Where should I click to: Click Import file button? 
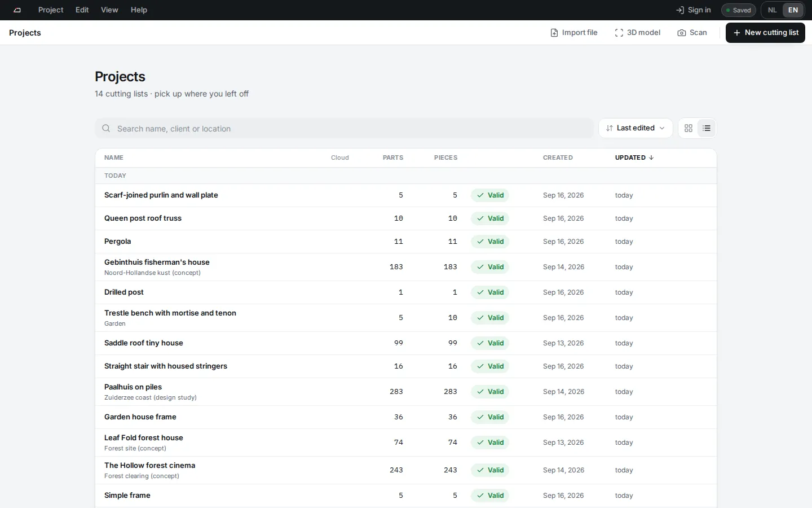(x=574, y=33)
